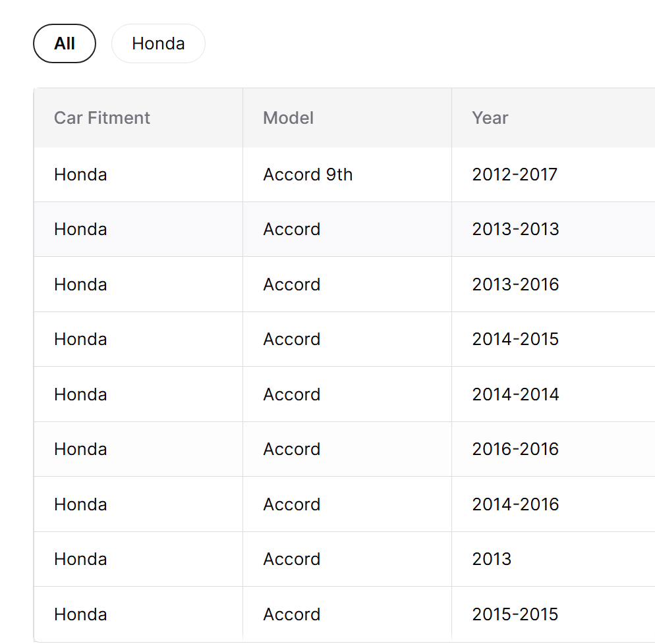
Task: Filter fitment list by Honda pill
Action: 158,43
